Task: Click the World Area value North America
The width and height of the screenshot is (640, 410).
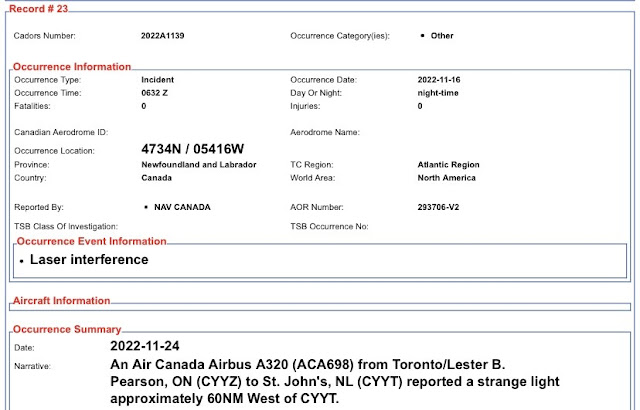Action: 446,178
